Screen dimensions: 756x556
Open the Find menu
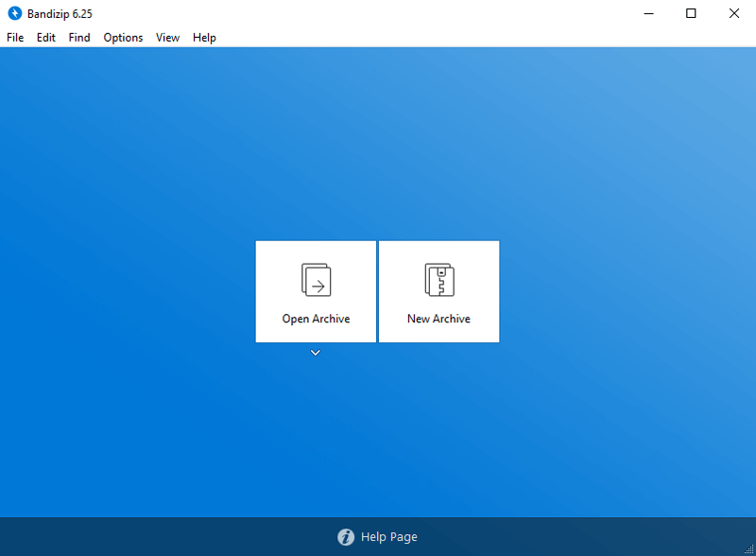(79, 38)
